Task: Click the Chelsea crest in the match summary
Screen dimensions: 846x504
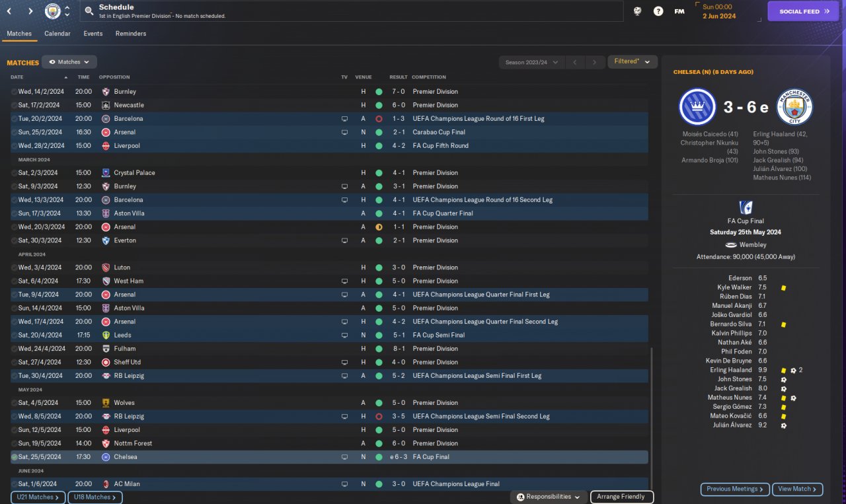Action: pos(697,107)
